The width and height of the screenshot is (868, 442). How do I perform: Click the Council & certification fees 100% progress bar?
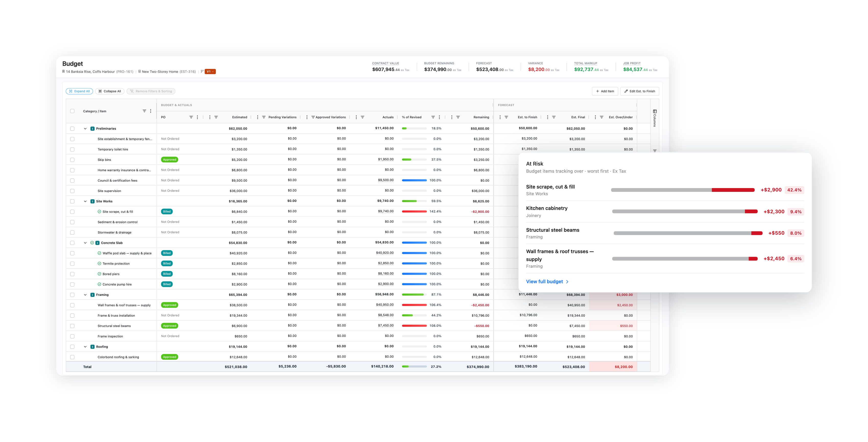pyautogui.click(x=414, y=180)
